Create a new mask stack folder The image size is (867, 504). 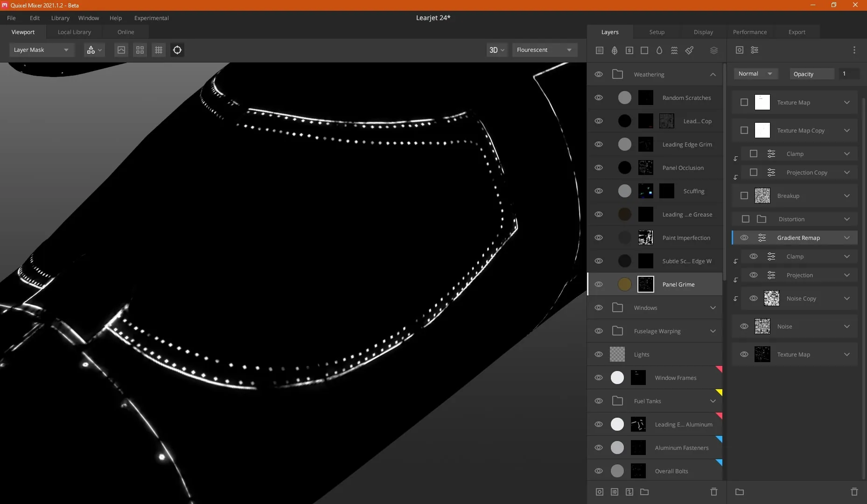740,492
